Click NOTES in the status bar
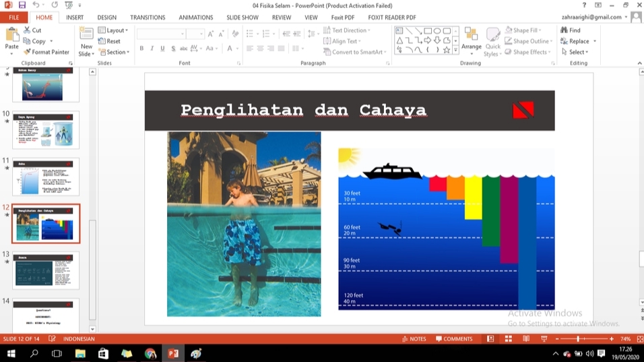Viewport: 644px width, 362px height. pyautogui.click(x=414, y=338)
